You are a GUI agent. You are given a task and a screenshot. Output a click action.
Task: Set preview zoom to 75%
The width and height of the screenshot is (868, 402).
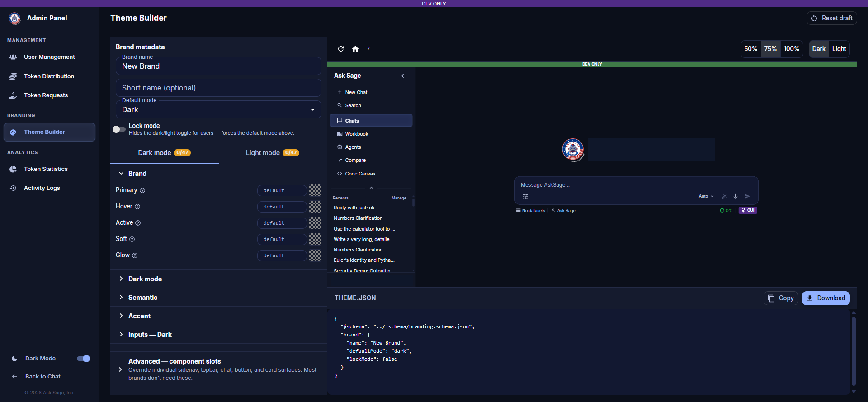coord(770,49)
